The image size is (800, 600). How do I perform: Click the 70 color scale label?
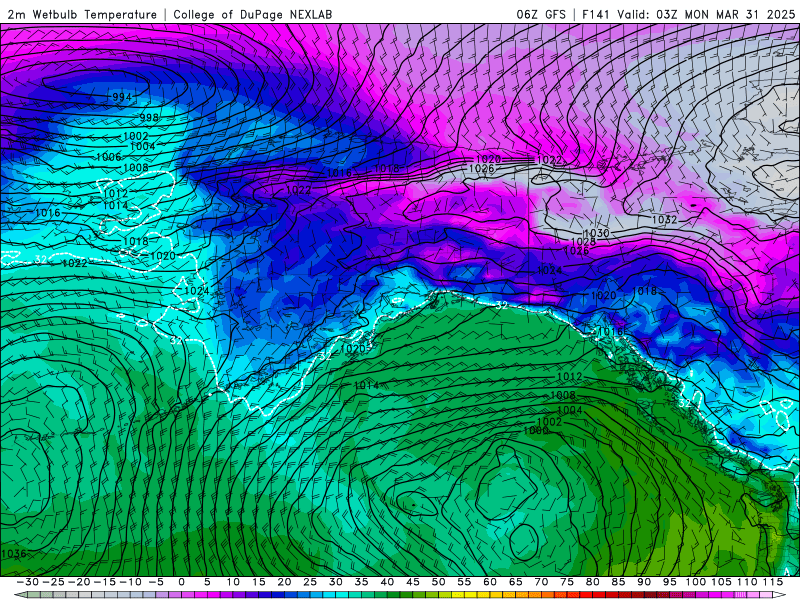541,582
